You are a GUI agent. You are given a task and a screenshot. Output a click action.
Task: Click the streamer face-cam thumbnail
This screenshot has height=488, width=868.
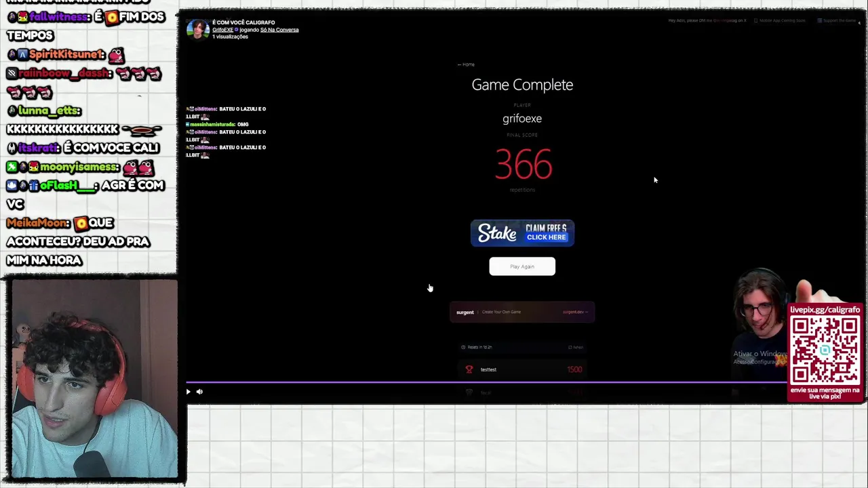pyautogui.click(x=94, y=378)
